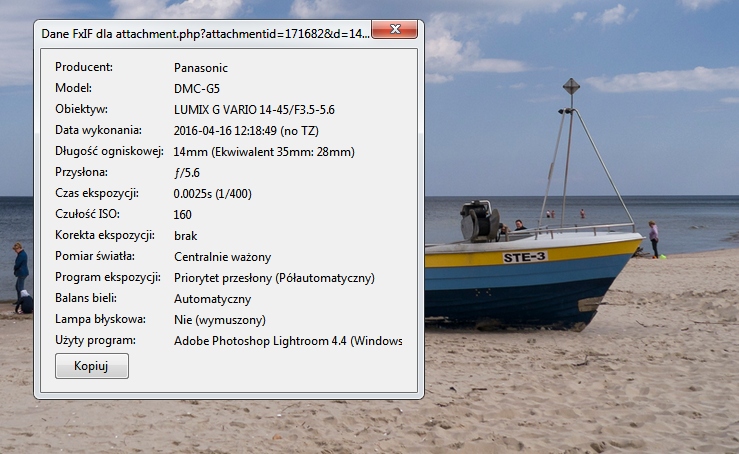Select the Priorytet przesłony program value
Viewport: 739px width, 454px height.
click(x=274, y=278)
